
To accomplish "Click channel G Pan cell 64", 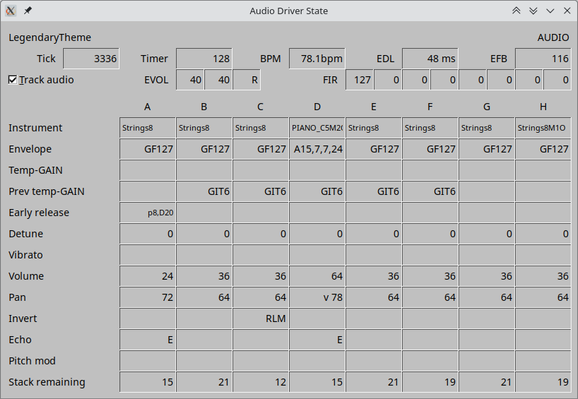I will click(487, 297).
